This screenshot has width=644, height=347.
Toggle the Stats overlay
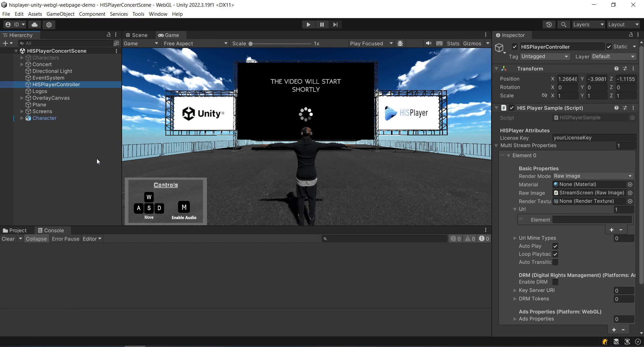pos(453,44)
